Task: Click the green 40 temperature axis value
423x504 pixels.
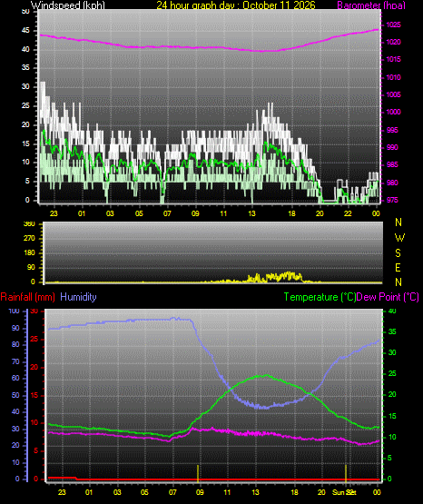Action: pos(392,311)
